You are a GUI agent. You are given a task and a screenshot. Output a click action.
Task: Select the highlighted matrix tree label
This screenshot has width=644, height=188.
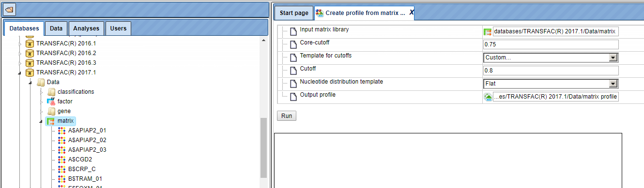[66, 121]
